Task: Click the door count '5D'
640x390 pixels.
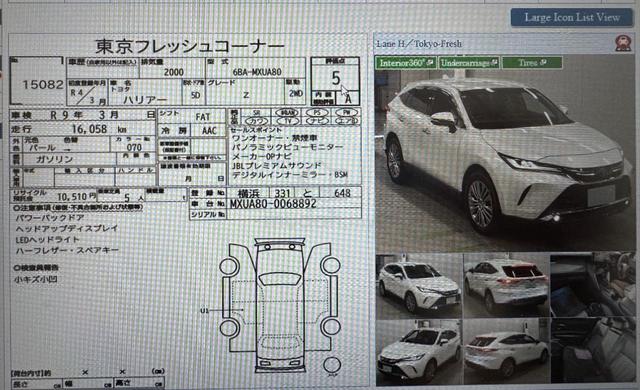Action: [x=196, y=95]
